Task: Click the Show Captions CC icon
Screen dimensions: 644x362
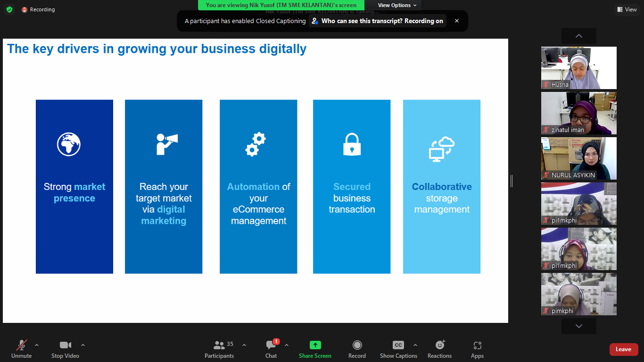Action: tap(398, 346)
